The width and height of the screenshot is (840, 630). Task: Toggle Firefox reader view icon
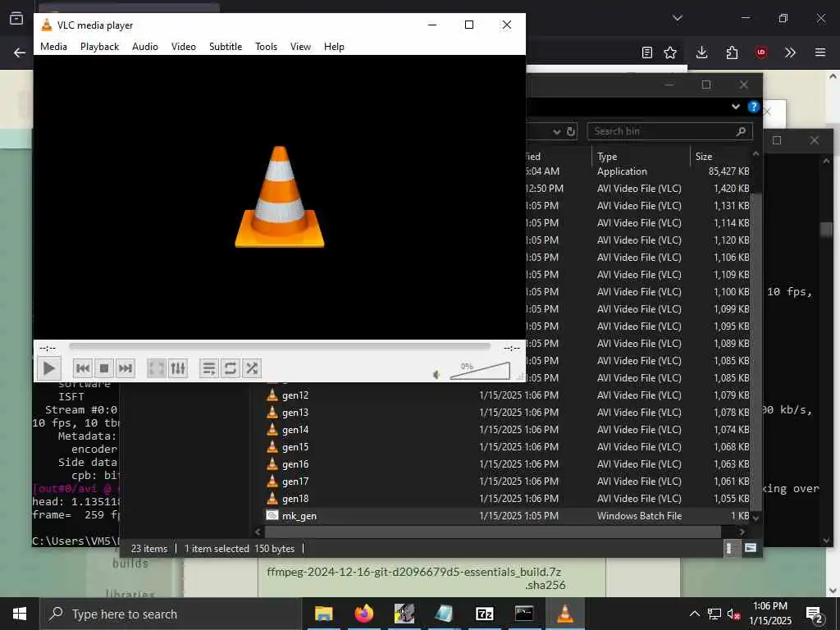(647, 52)
